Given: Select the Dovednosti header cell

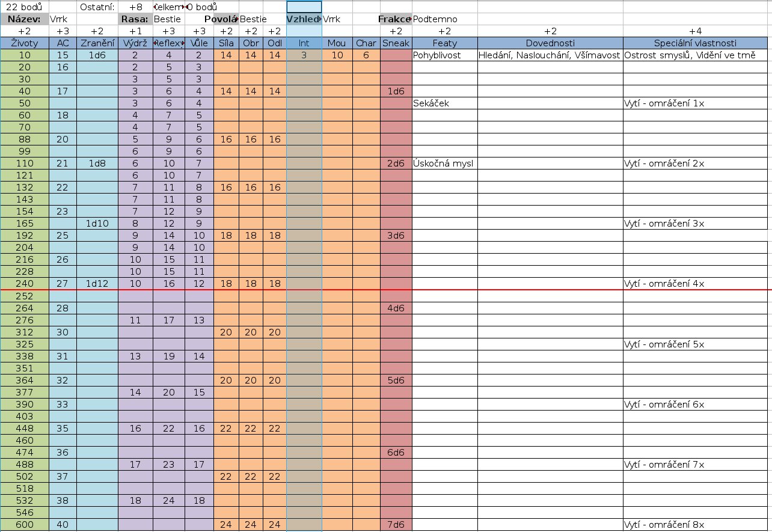Looking at the screenshot, I should [x=550, y=43].
